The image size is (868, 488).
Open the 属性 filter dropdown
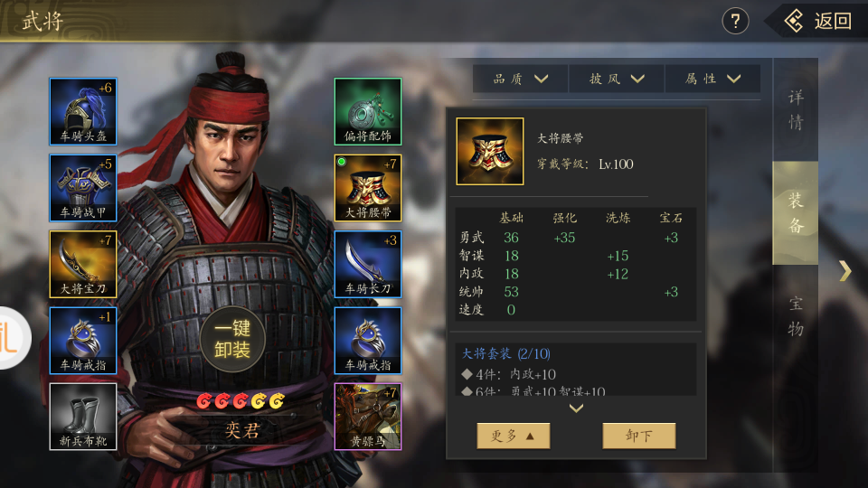713,79
